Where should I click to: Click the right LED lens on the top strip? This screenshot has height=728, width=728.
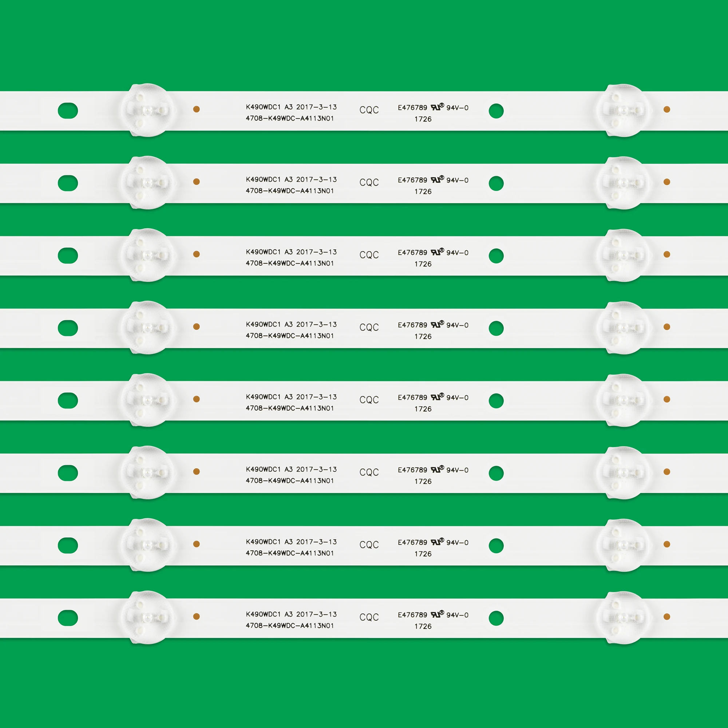pyautogui.click(x=623, y=110)
